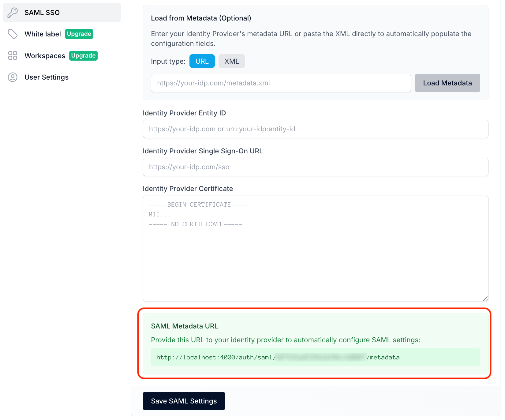Switch metadata input type to XML
The image size is (505, 420).
(232, 61)
